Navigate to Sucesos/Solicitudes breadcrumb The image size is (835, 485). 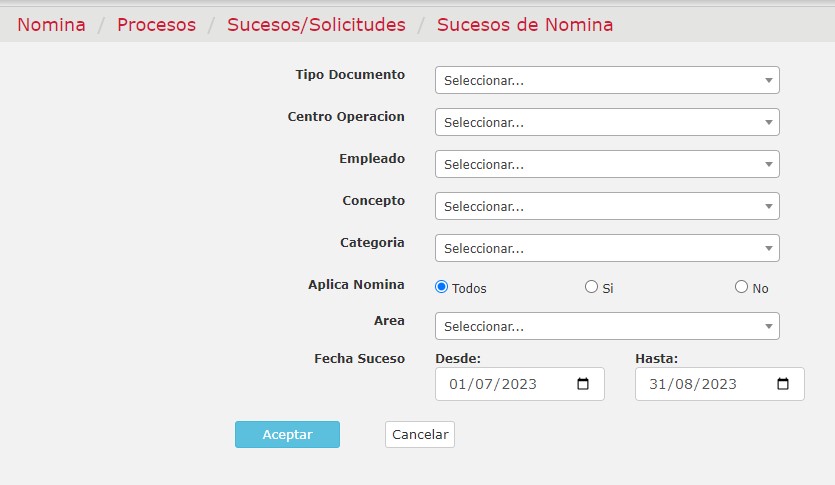(x=316, y=24)
